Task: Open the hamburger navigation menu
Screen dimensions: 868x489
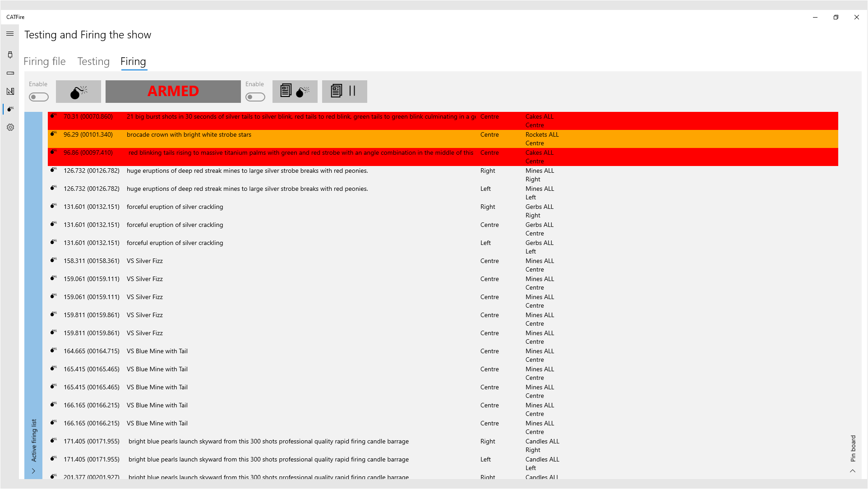Action: click(10, 34)
